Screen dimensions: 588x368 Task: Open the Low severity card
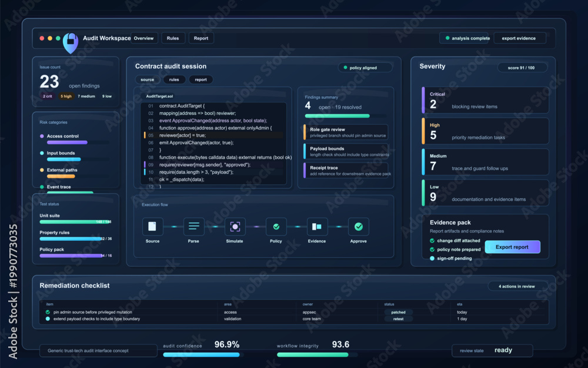point(485,193)
